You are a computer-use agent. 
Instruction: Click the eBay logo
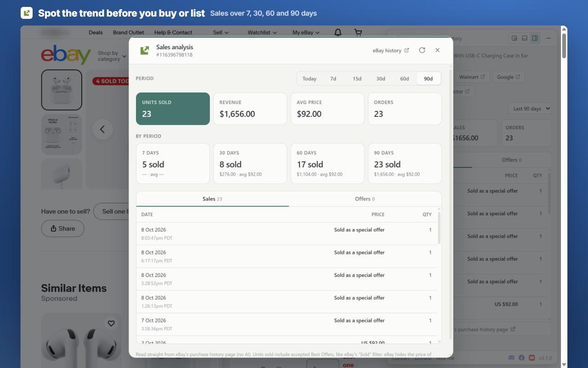[66, 55]
